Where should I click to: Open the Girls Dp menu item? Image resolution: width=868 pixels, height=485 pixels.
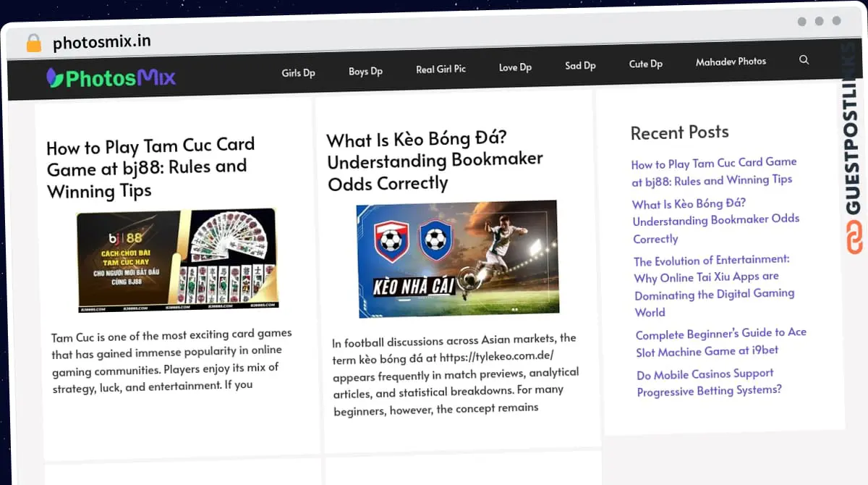[298, 72]
